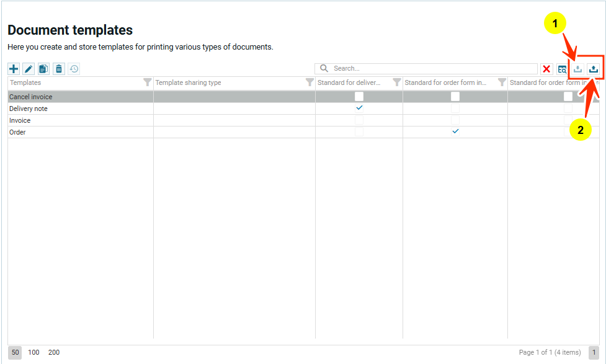
Task: Toggle order form standard checkbox for Order row
Action: (455, 131)
